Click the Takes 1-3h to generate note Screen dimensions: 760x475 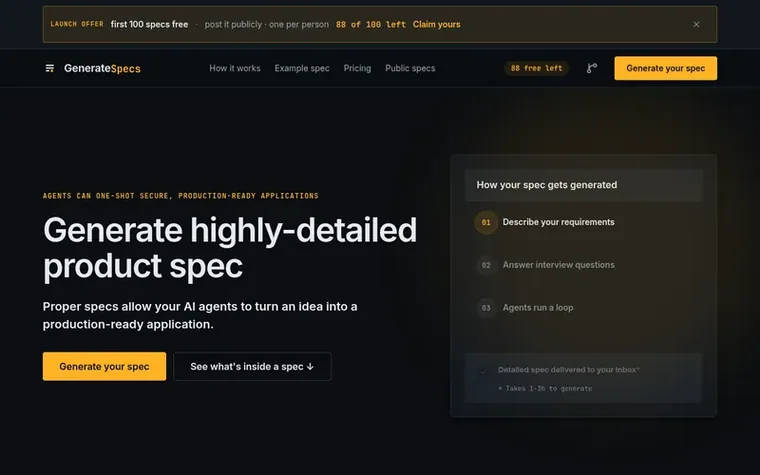[545, 388]
